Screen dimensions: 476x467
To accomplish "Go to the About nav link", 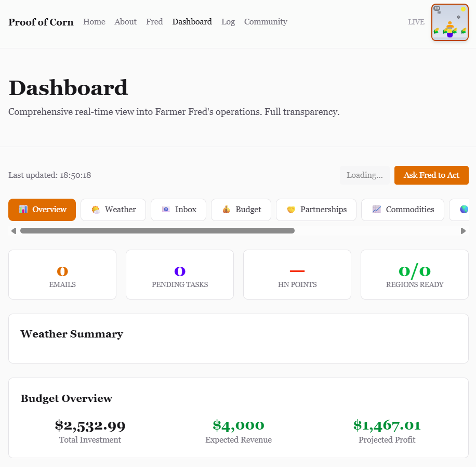I will pyautogui.click(x=125, y=22).
